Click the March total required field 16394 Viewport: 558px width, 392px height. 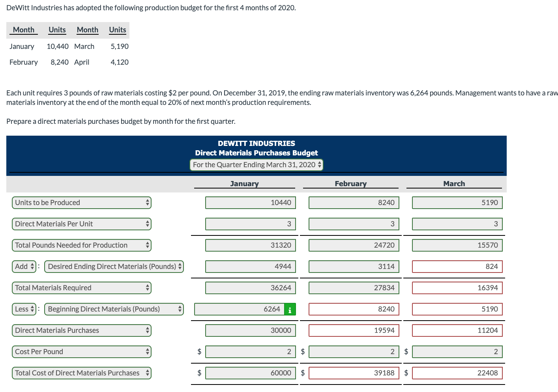tap(457, 288)
